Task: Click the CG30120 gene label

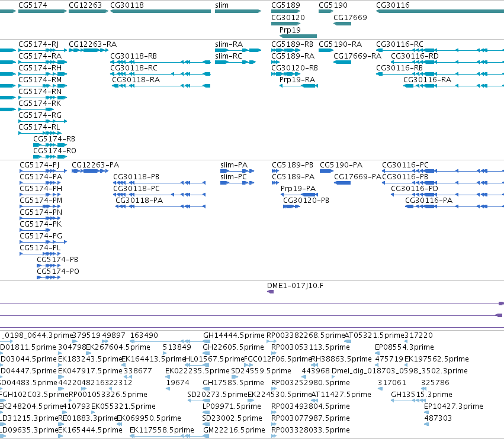Action: coord(288,17)
